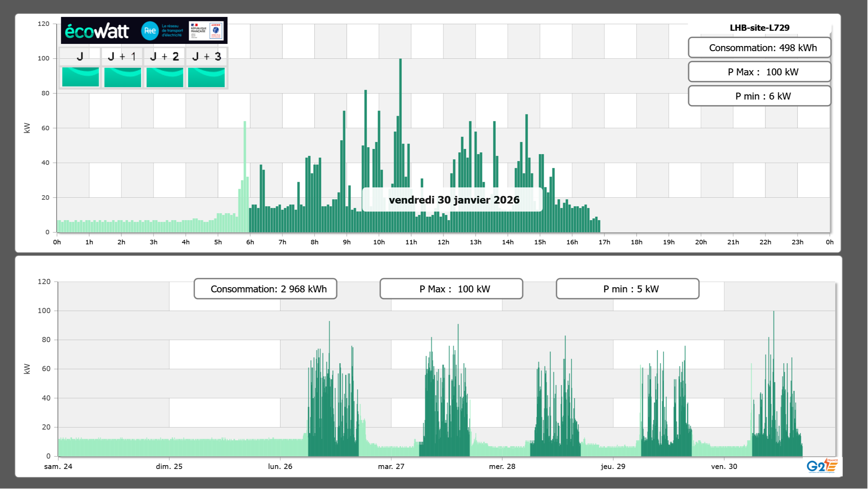The image size is (868, 489).
Task: Click the J + 2 header label
Action: point(165,56)
